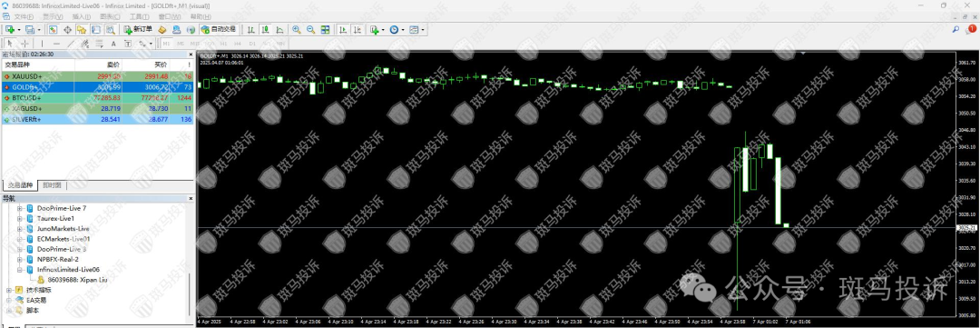Viewport: 980px width, 328px height.
Task: Open the periodicity clock dropdown arrow
Action: [x=403, y=29]
